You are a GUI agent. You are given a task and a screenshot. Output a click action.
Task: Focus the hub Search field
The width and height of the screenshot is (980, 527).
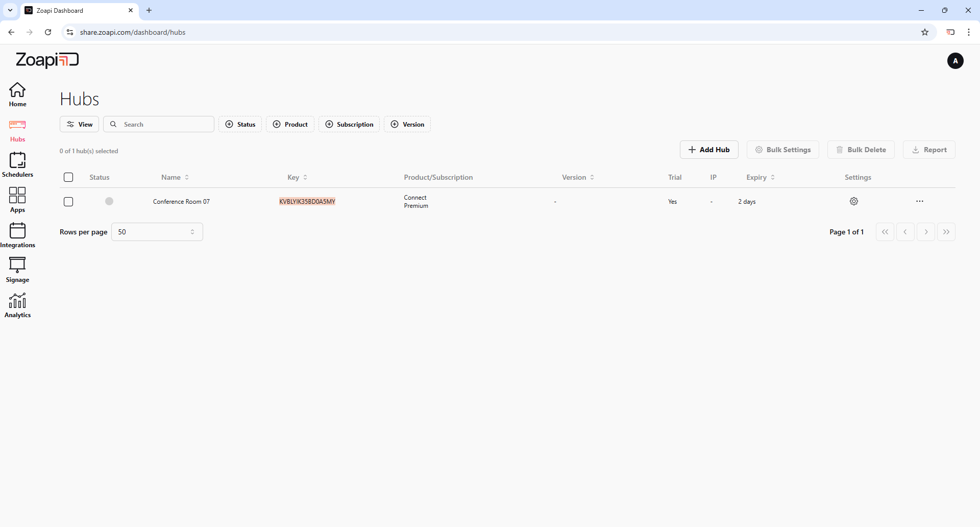(x=159, y=124)
